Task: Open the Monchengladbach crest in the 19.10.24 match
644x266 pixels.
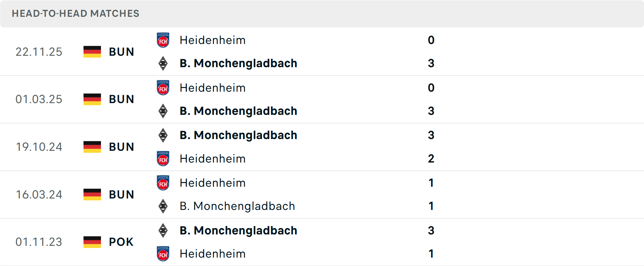Action: pyautogui.click(x=163, y=135)
